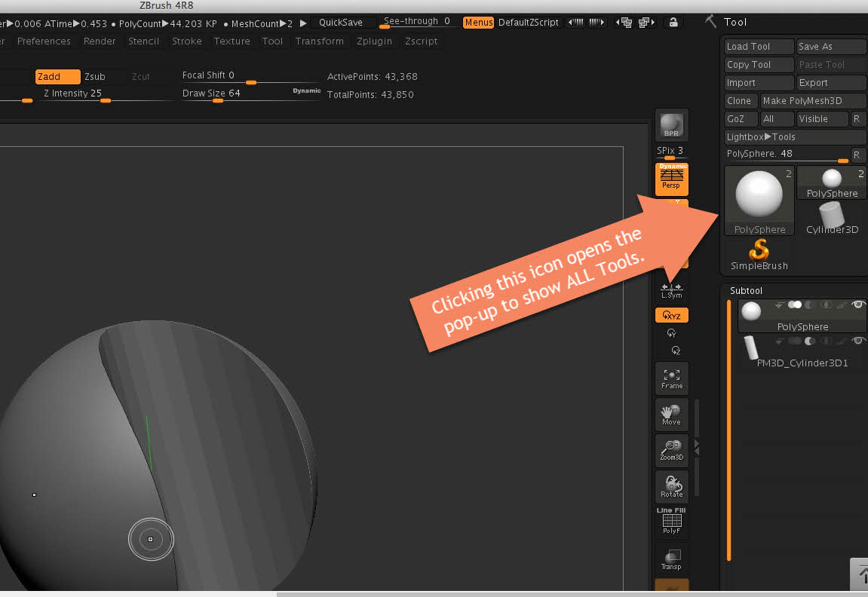Viewport: 868px width, 597px height.
Task: Open the Stencil menu
Action: [143, 41]
